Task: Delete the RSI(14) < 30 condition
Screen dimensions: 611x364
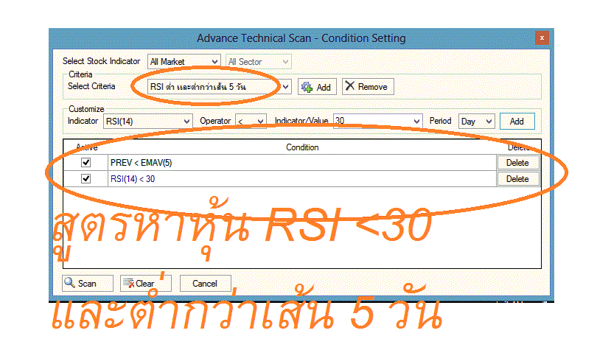Action: pyautogui.click(x=517, y=179)
